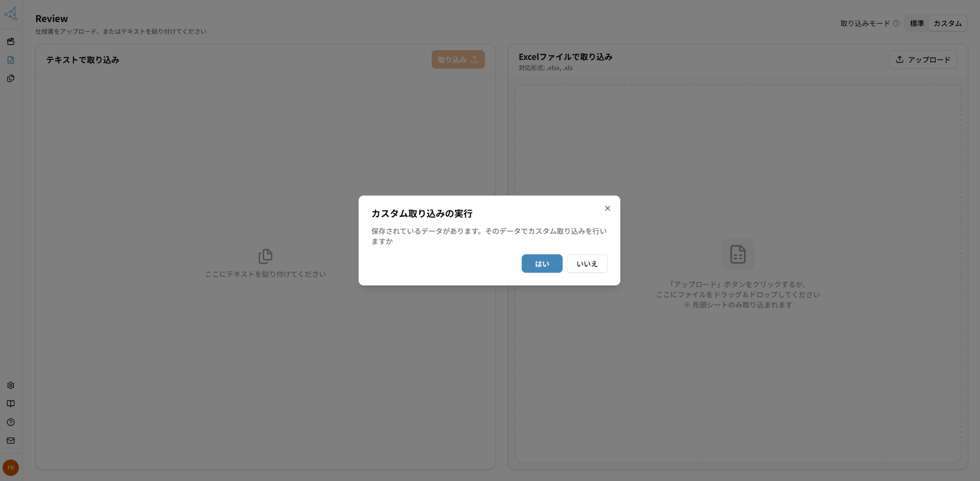The image size is (980, 481).
Task: Click the file icon inside the Excel drop zone
Action: (x=737, y=254)
